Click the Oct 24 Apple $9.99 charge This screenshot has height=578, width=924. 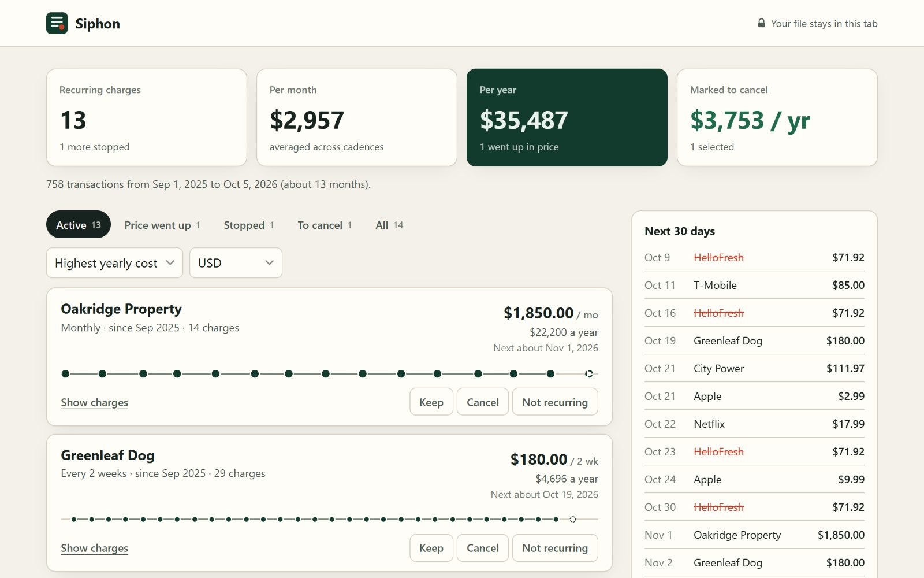(x=754, y=479)
